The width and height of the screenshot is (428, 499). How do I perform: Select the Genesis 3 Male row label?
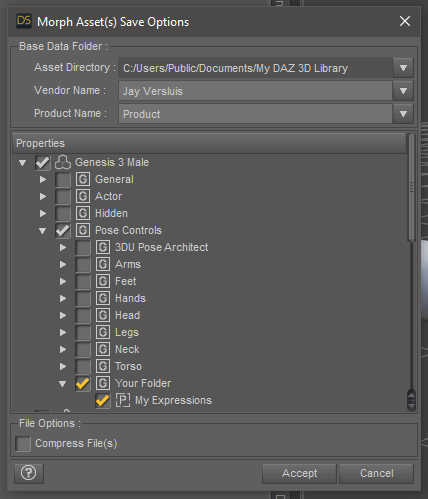[112, 162]
